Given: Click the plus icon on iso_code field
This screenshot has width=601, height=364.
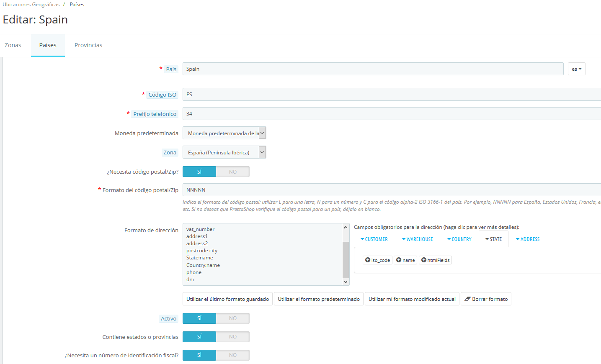Looking at the screenshot, I should (367, 260).
